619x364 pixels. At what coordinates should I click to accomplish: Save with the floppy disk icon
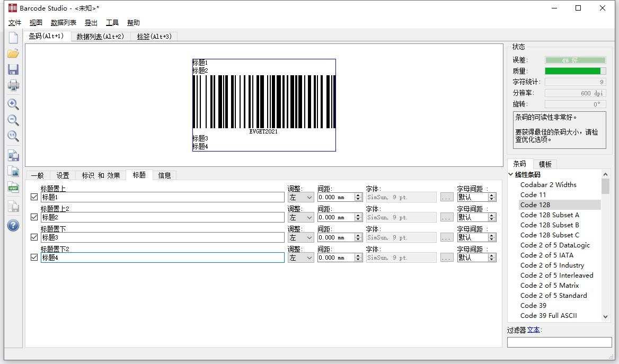point(13,69)
